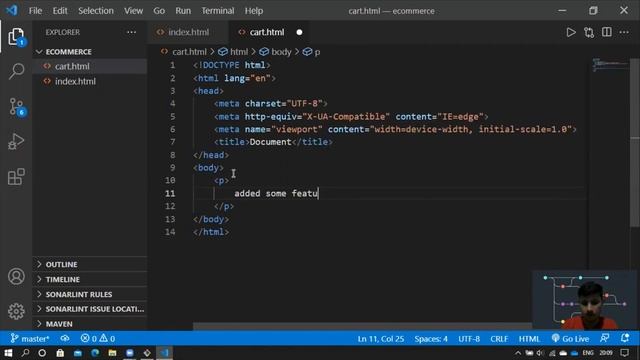Open the View menu
The height and width of the screenshot is (360, 640).
click(x=133, y=11)
